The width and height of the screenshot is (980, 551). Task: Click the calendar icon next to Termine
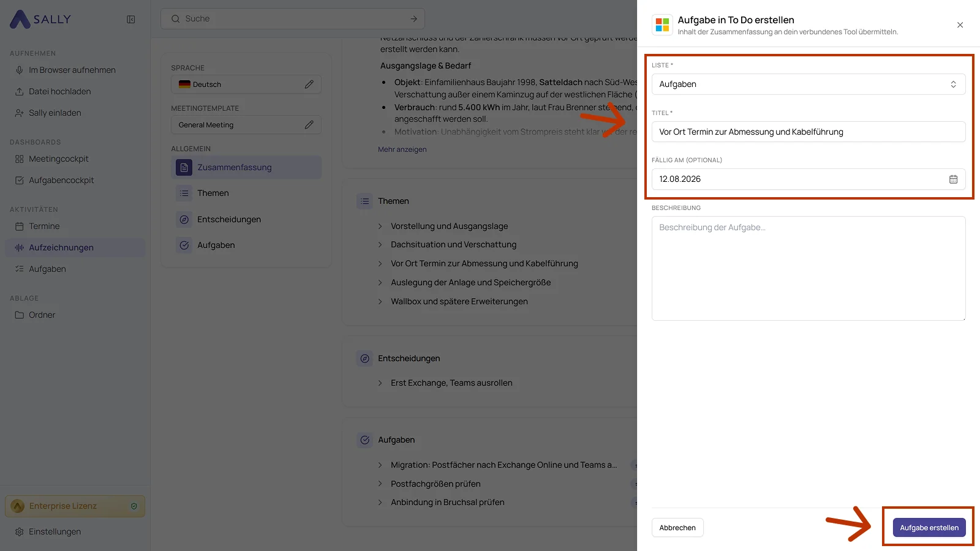pyautogui.click(x=19, y=227)
